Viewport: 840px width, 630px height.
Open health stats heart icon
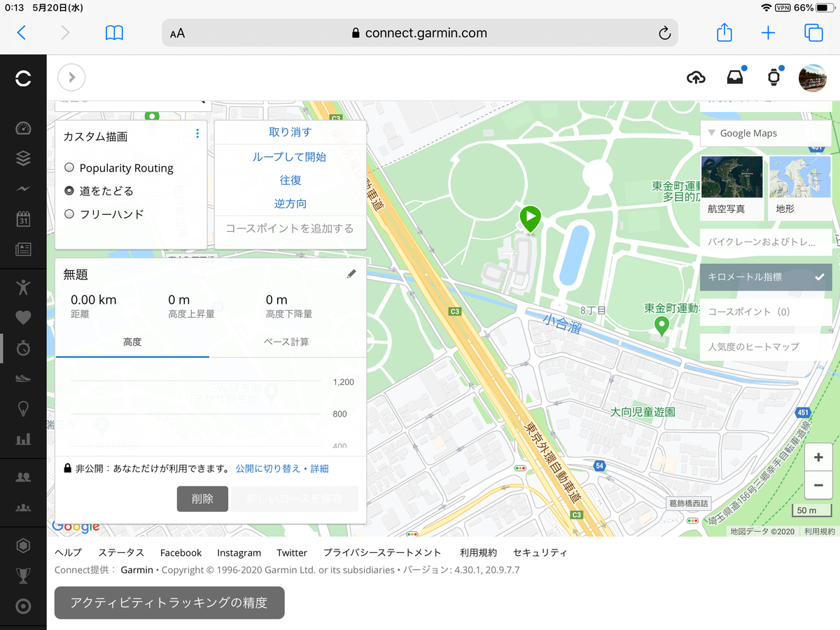tap(23, 317)
